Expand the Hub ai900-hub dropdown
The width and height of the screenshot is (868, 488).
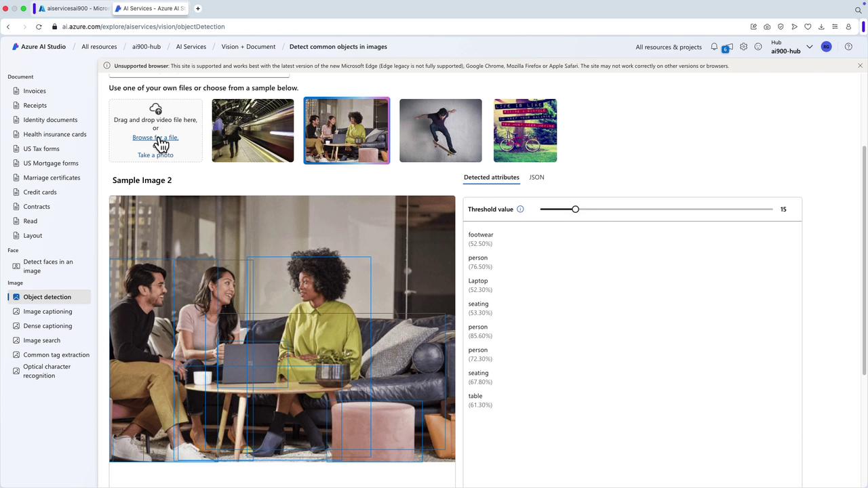tap(809, 47)
